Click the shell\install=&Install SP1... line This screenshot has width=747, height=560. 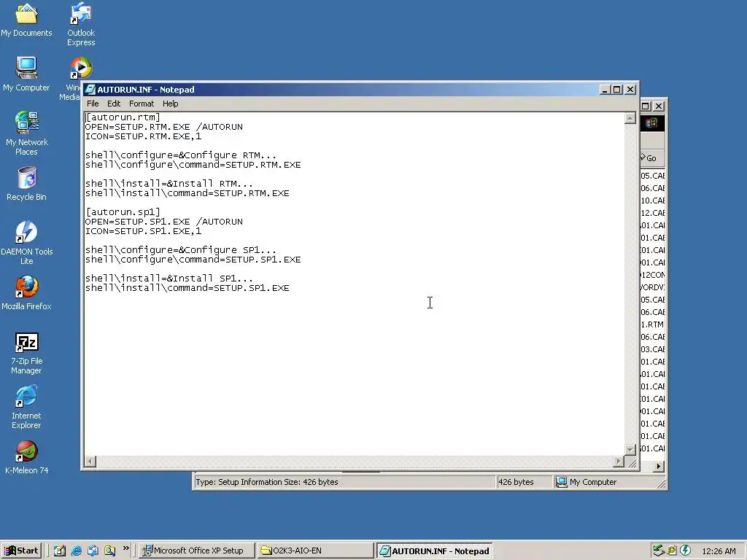point(169,278)
